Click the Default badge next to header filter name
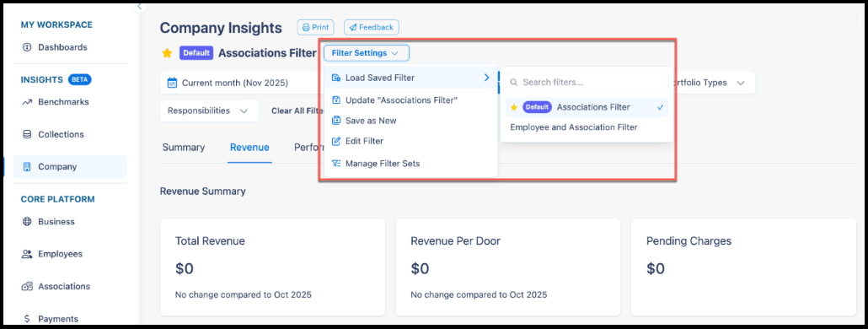The image size is (868, 329). (196, 53)
